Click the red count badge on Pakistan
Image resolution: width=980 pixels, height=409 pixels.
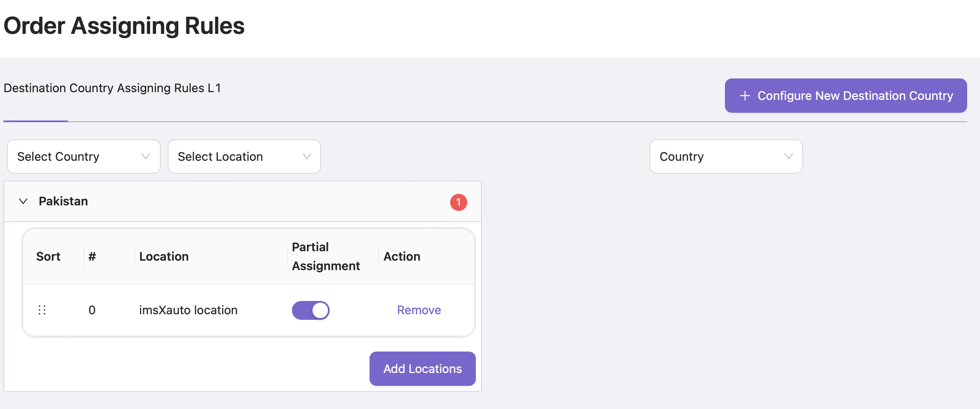point(458,202)
